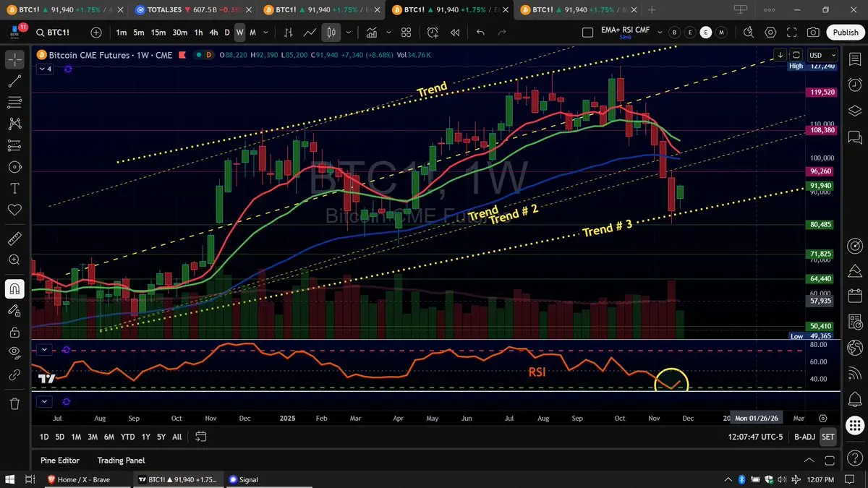
Task: Open the chart patterns drawing tool
Action: click(x=14, y=124)
